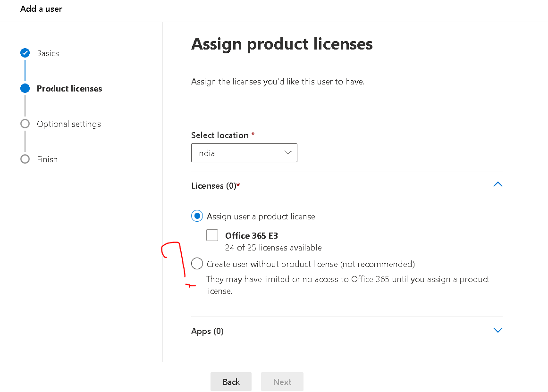Click the Apps (0) heading
This screenshot has width=548, height=392.
click(207, 331)
